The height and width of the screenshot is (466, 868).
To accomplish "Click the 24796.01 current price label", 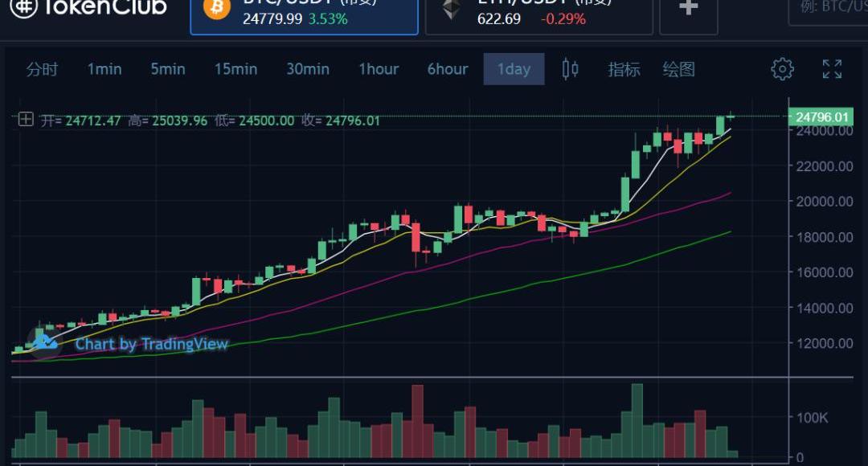I will coord(821,117).
